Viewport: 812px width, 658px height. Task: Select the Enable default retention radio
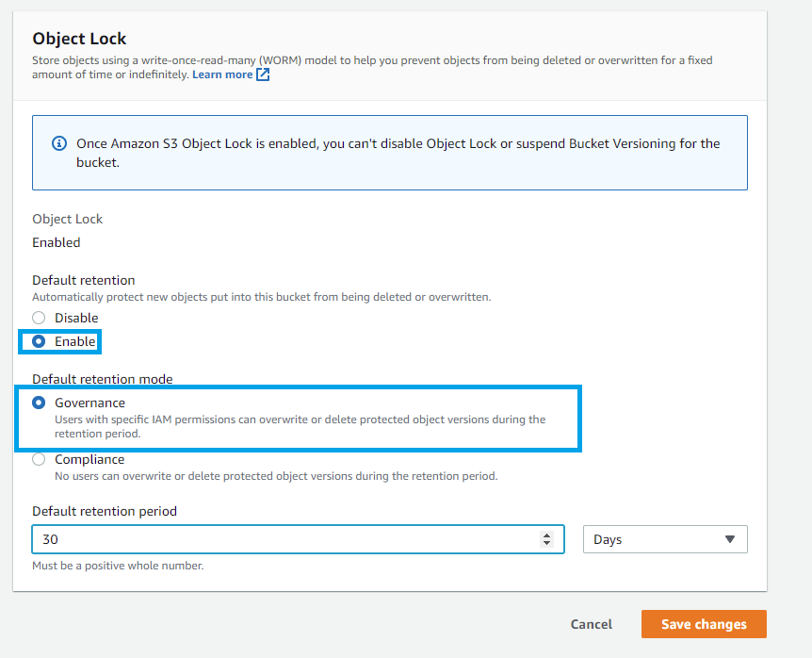(x=39, y=341)
